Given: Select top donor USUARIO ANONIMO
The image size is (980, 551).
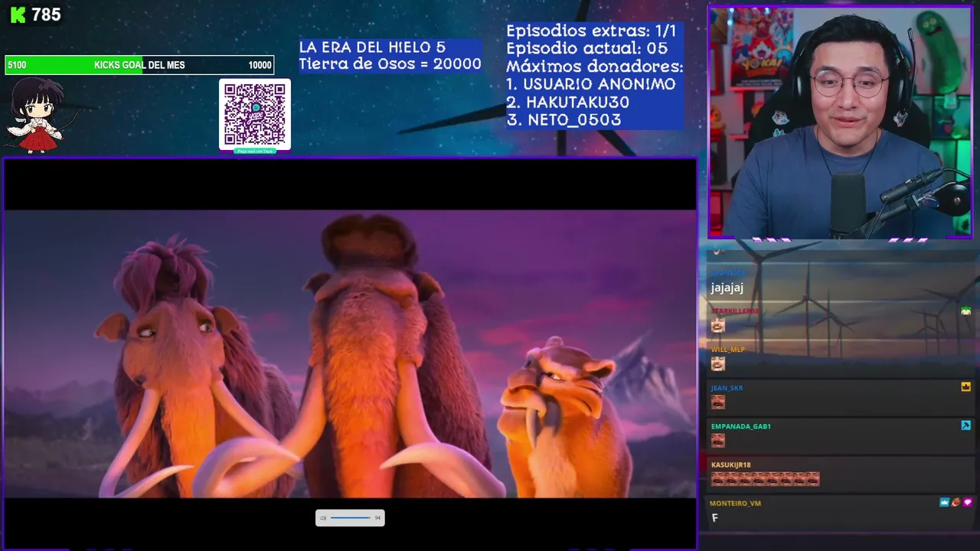Looking at the screenshot, I should click(591, 84).
